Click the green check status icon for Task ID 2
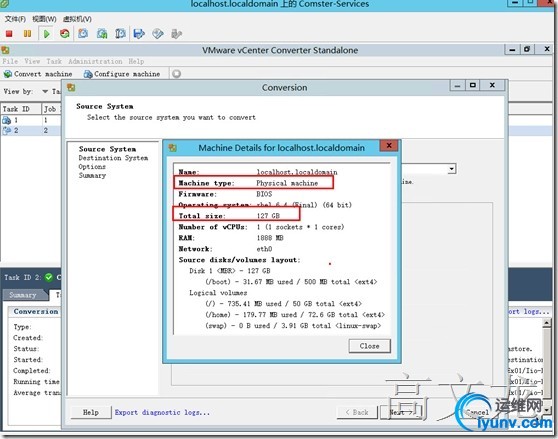This screenshot has width=558, height=439. (49, 277)
